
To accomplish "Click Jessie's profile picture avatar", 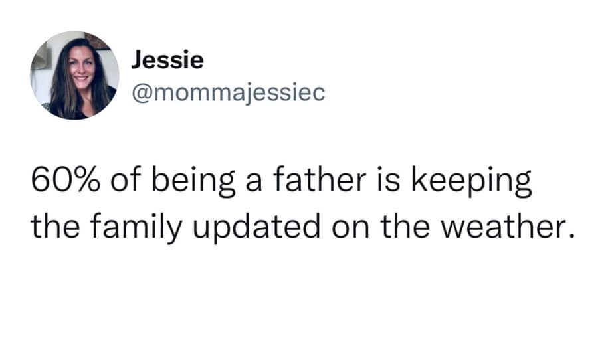I will click(74, 75).
